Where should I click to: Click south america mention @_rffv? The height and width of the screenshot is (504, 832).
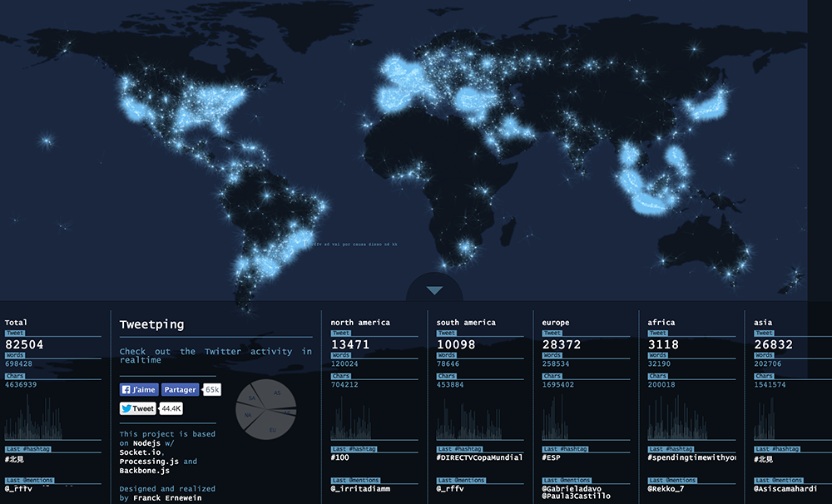(450, 489)
